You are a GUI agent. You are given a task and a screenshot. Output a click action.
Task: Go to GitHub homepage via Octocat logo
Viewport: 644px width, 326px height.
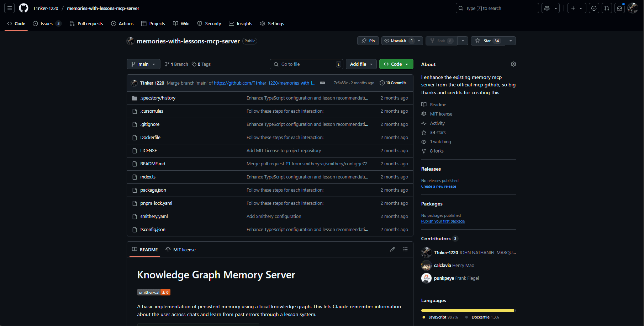pos(23,8)
